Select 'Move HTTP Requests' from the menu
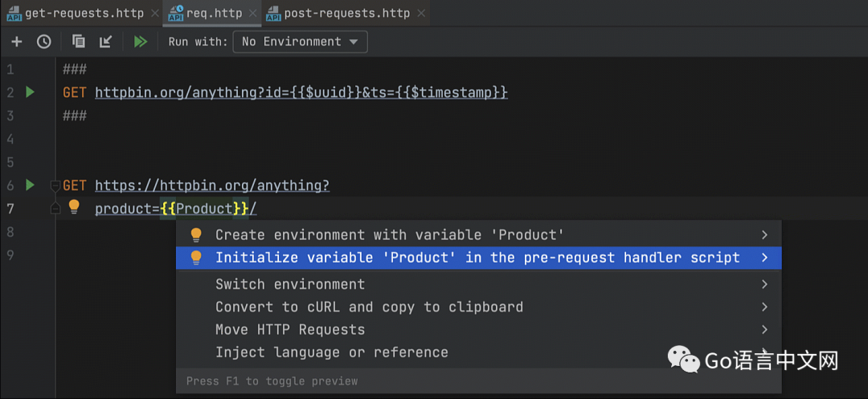The width and height of the screenshot is (868, 399). click(x=290, y=329)
